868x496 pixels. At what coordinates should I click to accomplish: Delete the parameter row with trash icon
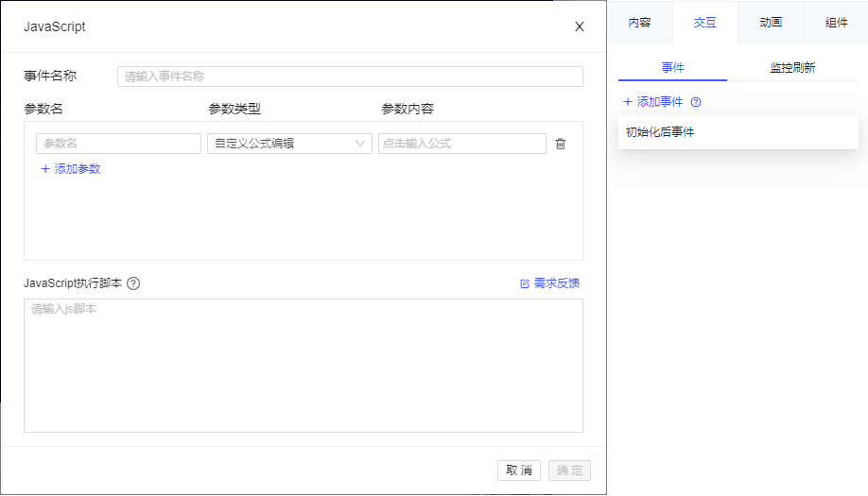click(561, 144)
